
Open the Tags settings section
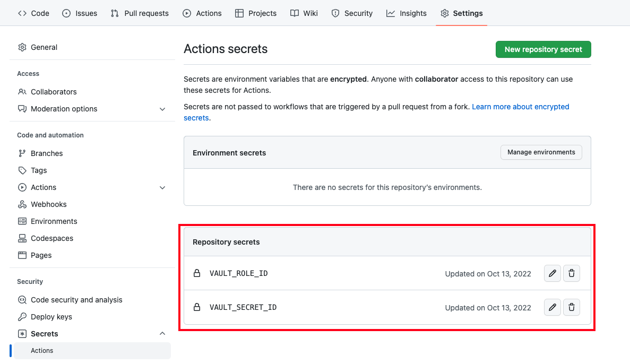pos(38,170)
